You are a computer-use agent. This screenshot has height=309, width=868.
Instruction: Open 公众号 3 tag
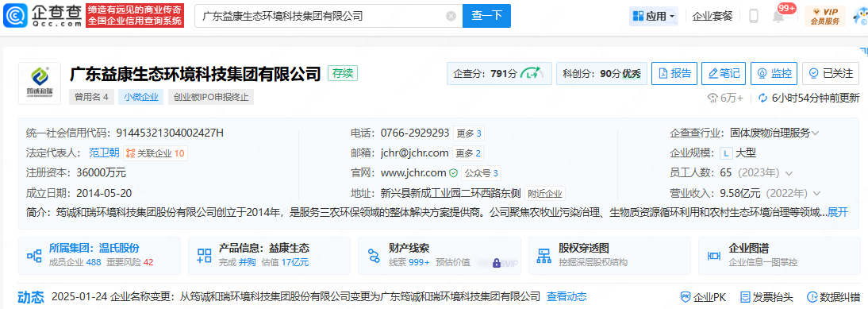pos(481,173)
